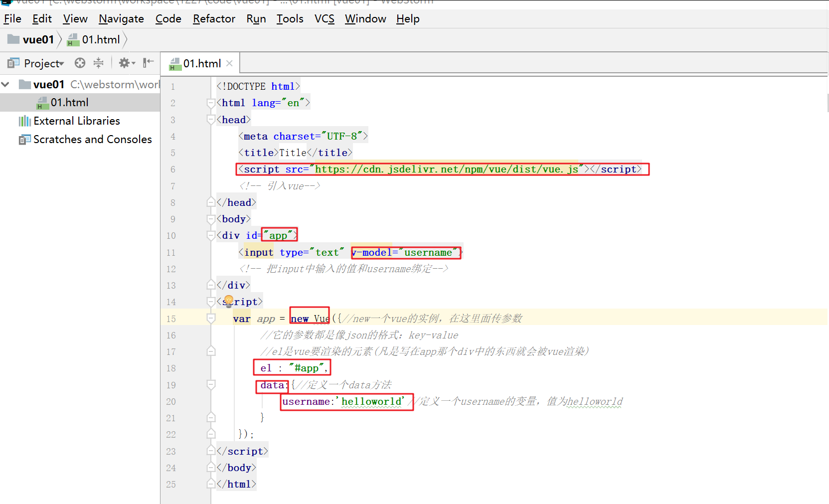
Task: Click the Scratches and Consoles icon
Action: pos(24,140)
